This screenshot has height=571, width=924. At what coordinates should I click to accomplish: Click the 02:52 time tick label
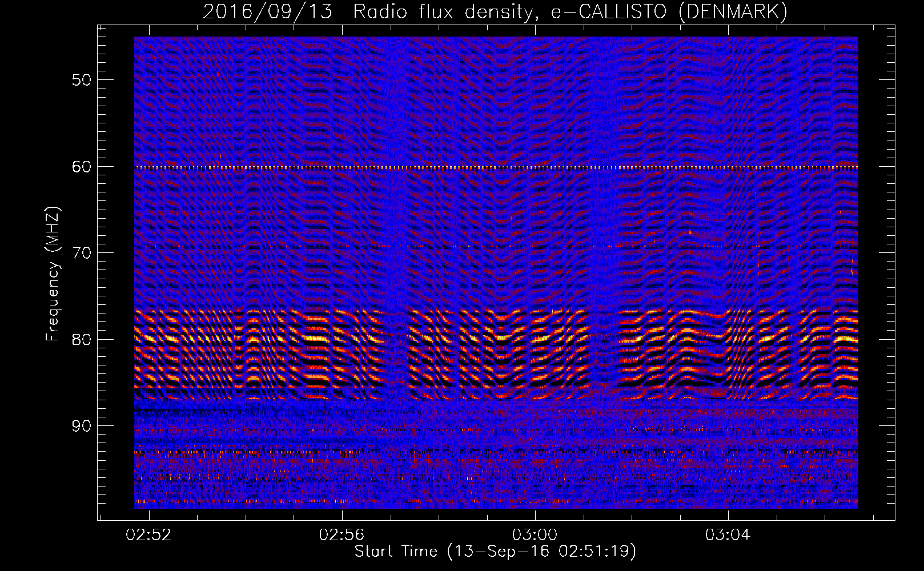pyautogui.click(x=149, y=535)
